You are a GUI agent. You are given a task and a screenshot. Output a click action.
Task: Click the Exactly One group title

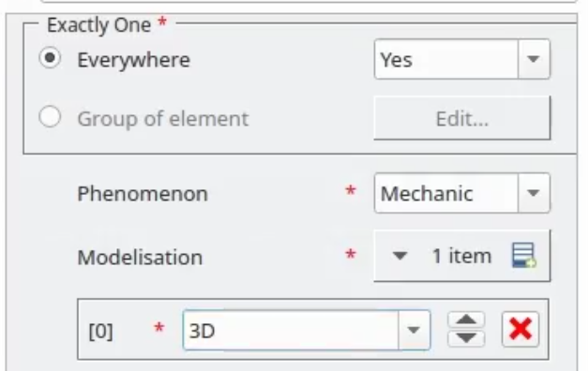(99, 25)
